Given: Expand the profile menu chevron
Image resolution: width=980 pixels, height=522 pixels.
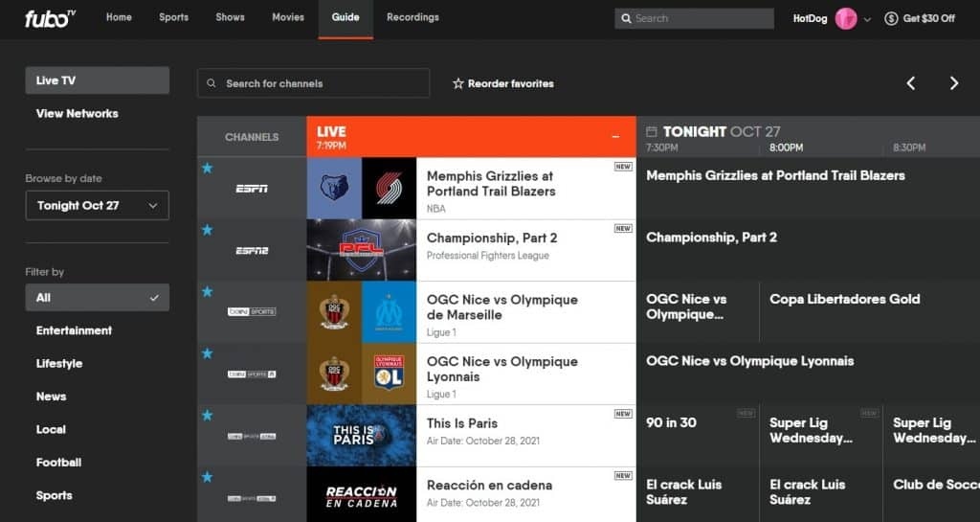Looking at the screenshot, I should [867, 19].
